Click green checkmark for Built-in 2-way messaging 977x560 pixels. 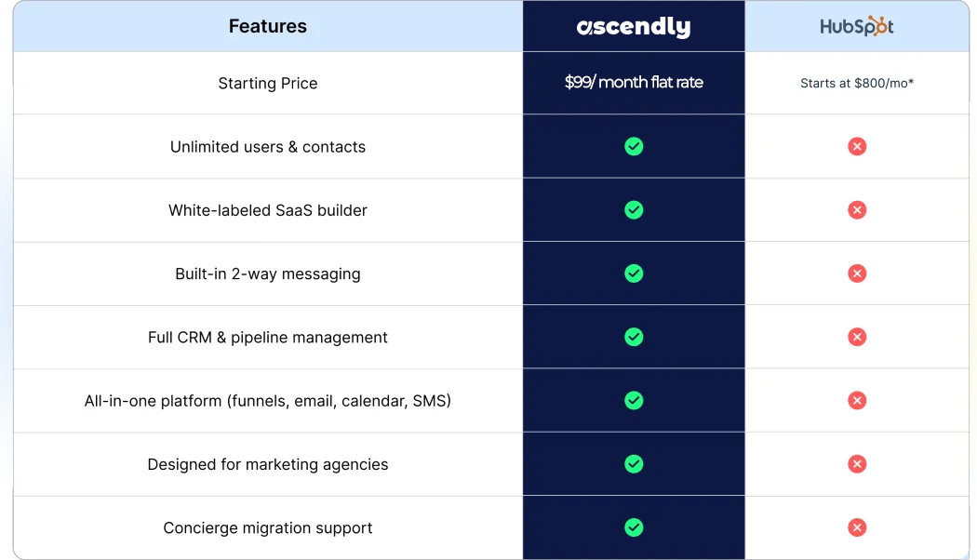click(634, 273)
